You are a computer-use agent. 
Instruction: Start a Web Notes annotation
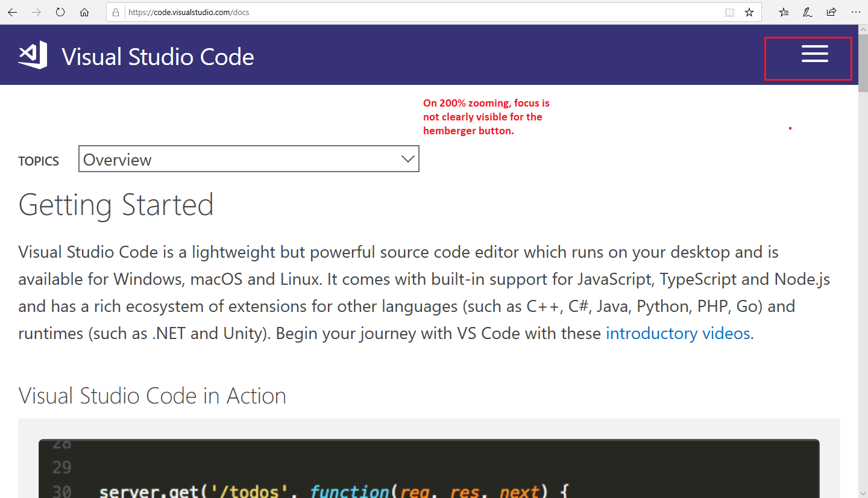807,12
